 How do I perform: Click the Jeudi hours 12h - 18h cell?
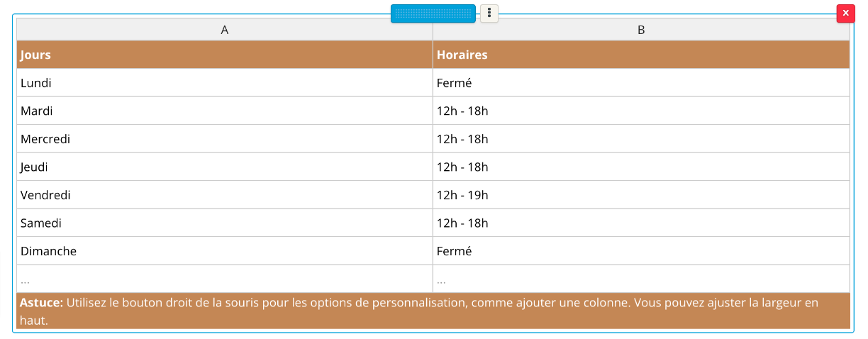(641, 167)
